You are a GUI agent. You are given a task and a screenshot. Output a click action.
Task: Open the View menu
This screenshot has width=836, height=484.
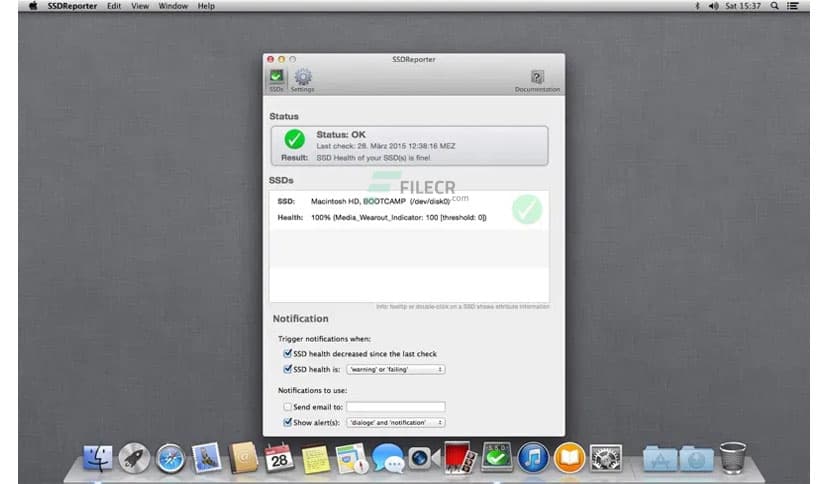[140, 6]
